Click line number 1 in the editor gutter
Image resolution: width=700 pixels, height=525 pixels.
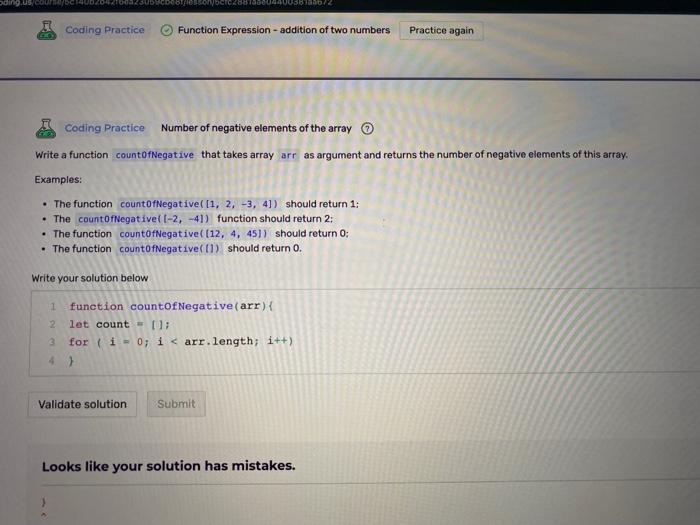point(53,306)
